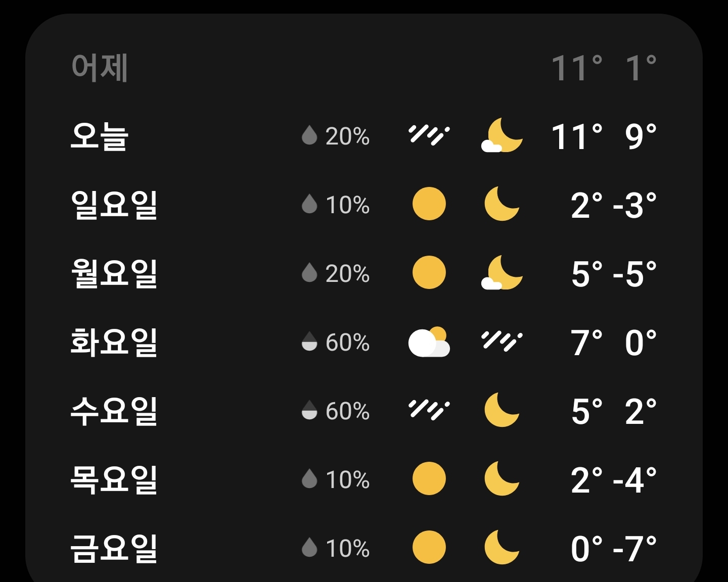Tap the rain streaks icon for 수요일
This screenshot has height=582, width=728.
coord(429,410)
